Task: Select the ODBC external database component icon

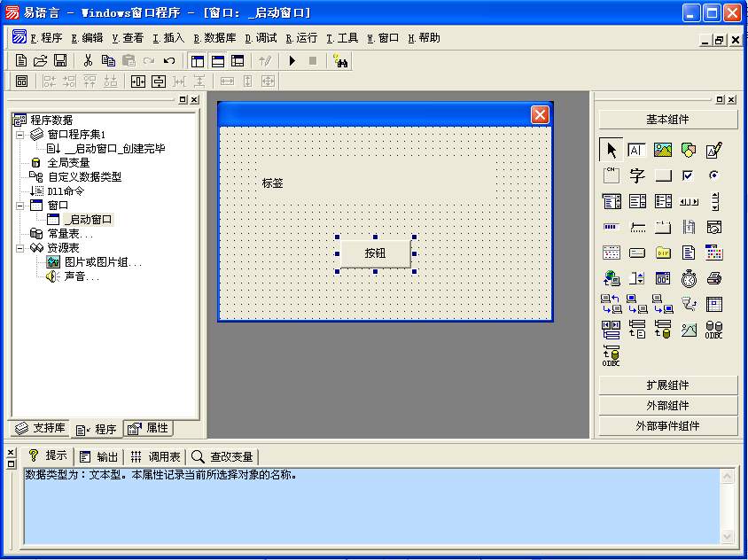Action: [713, 330]
